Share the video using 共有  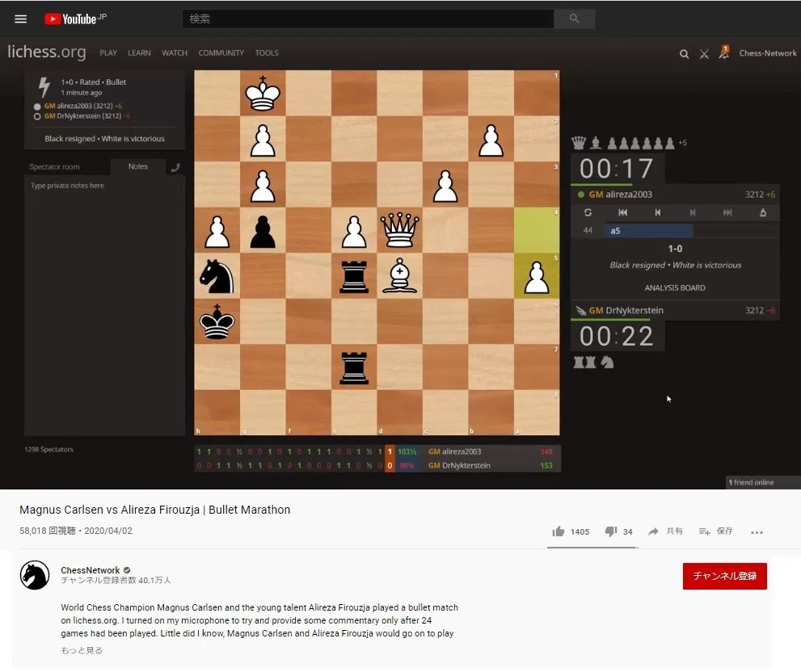pyautogui.click(x=665, y=531)
